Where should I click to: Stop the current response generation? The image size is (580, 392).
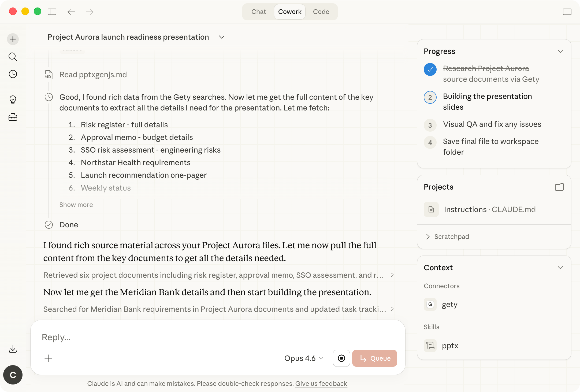click(341, 358)
